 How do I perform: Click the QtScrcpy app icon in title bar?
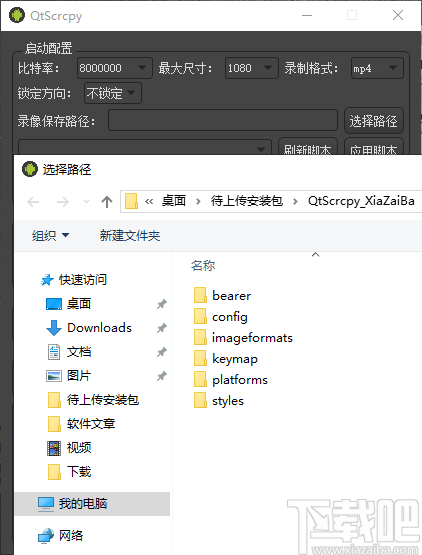tap(17, 15)
